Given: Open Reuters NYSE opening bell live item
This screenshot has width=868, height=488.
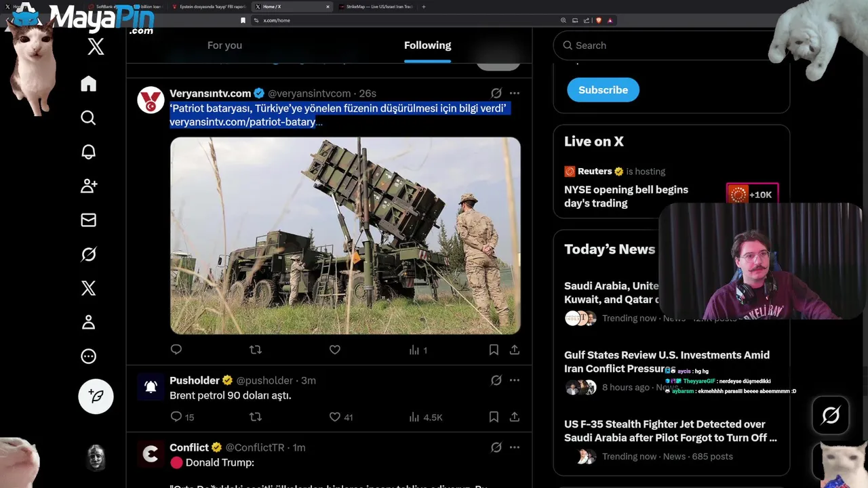Looking at the screenshot, I should 626,197.
